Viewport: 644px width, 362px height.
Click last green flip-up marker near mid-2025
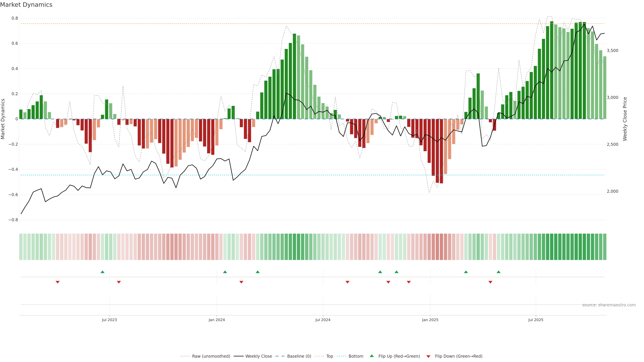[x=498, y=272]
